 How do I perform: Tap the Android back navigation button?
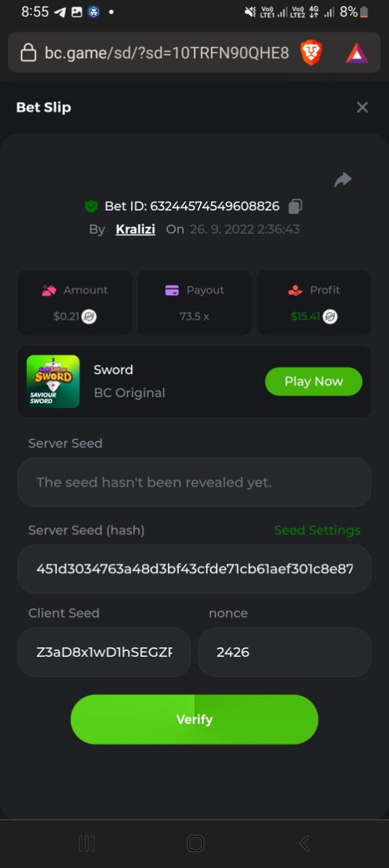304,843
